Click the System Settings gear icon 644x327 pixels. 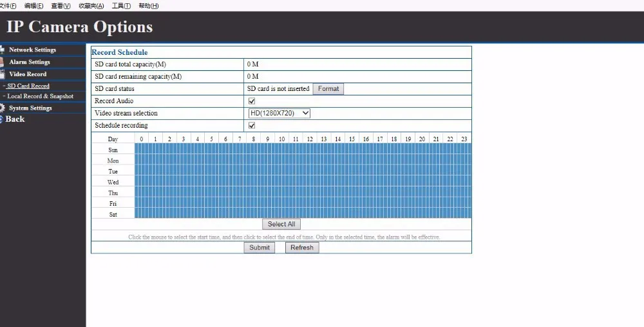2,108
